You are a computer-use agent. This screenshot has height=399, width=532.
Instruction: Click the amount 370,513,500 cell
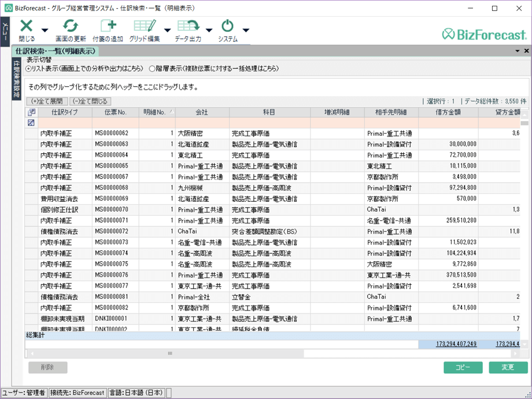[448, 275]
